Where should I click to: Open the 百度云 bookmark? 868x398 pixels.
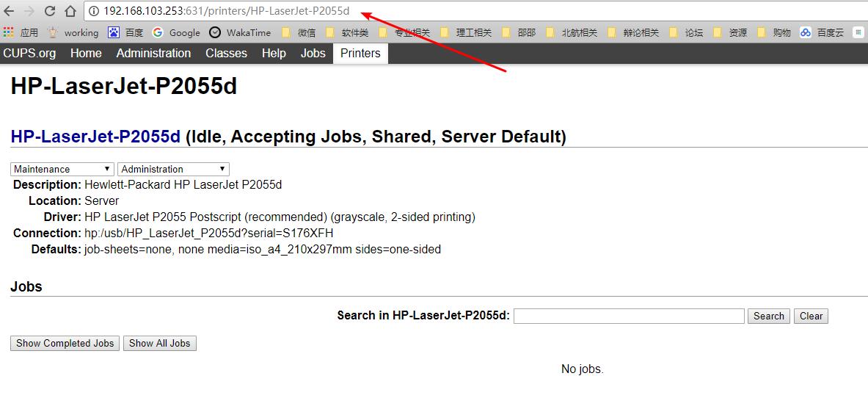click(822, 33)
